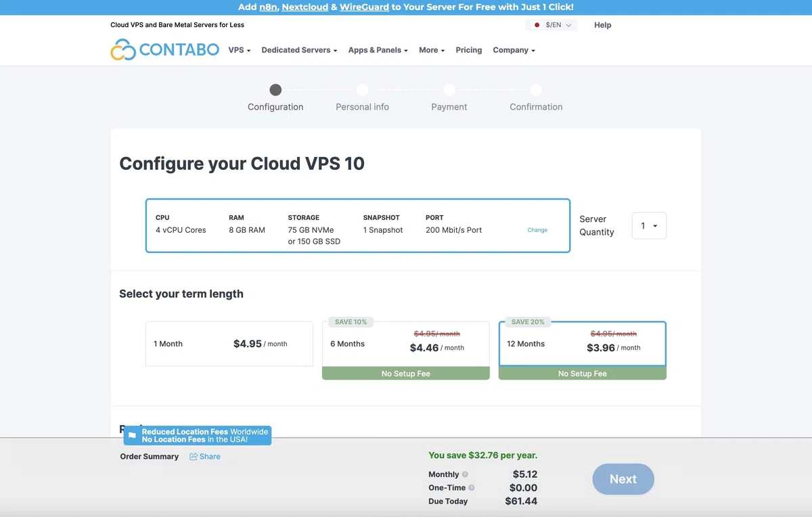Click the '1 Snapshot' spec text
Image resolution: width=812 pixels, height=517 pixels.
383,230
